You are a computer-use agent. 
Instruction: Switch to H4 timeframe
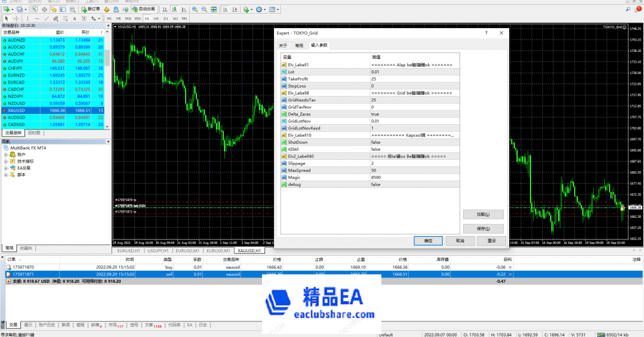coord(156,18)
